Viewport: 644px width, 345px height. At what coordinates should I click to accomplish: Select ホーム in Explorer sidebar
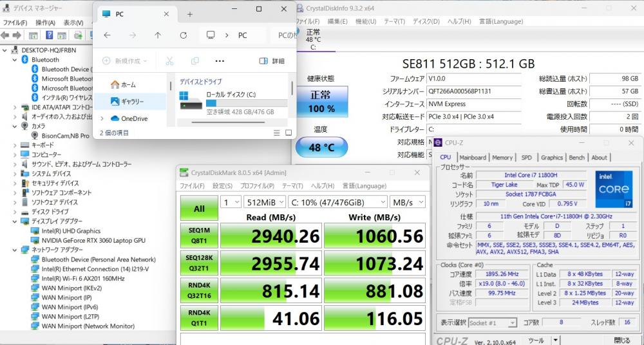tap(130, 84)
